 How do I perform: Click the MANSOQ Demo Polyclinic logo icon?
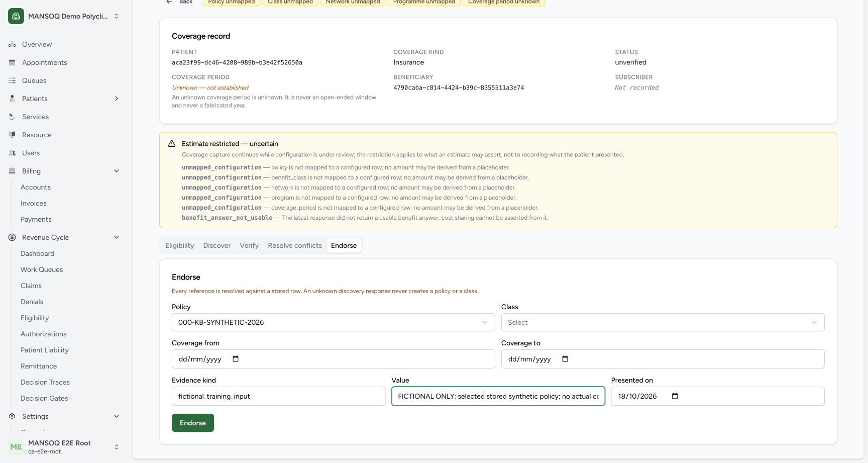[16, 16]
